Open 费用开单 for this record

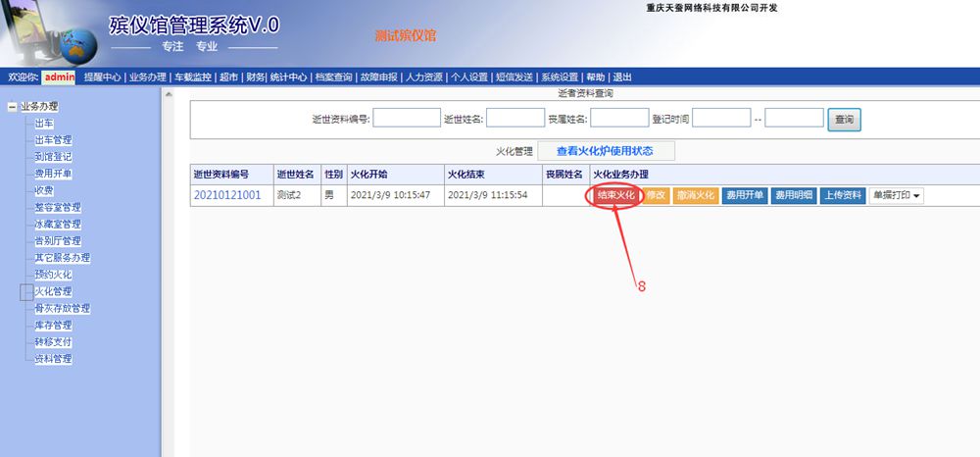tap(744, 195)
